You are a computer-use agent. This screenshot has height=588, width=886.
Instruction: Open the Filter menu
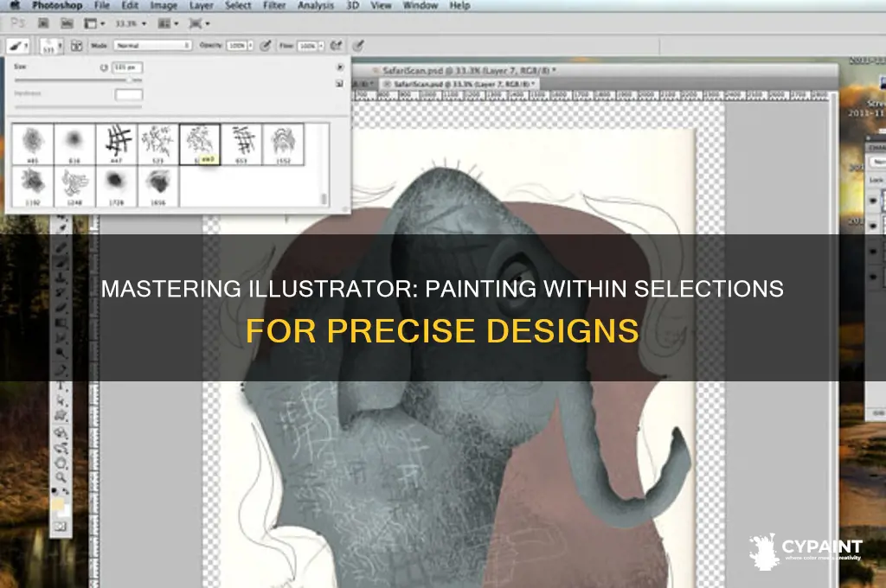click(274, 5)
